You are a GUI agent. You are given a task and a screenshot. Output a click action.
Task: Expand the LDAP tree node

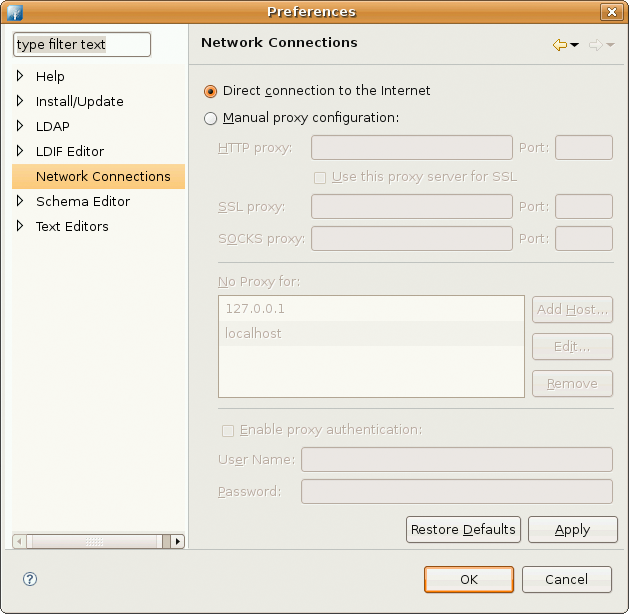20,126
